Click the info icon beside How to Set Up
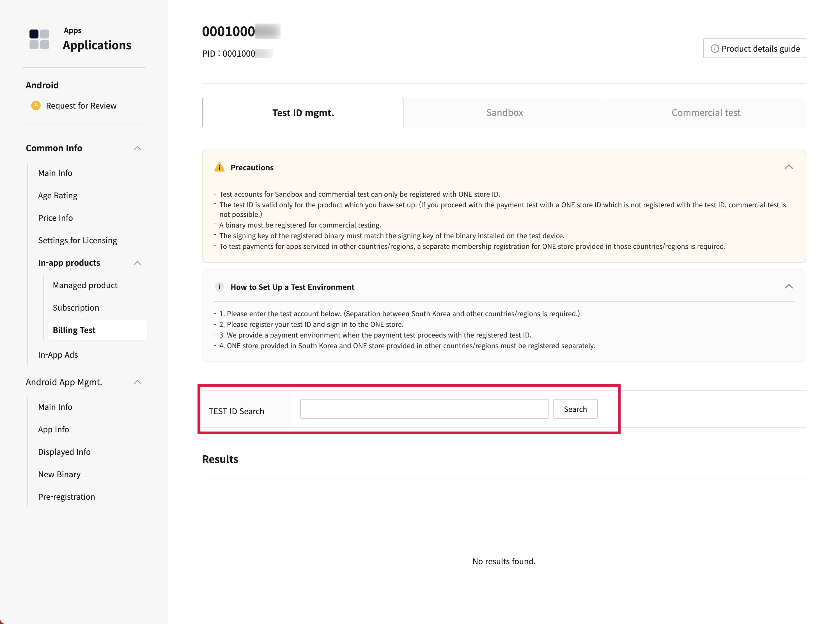Viewport: 840px width, 624px height. pos(219,287)
